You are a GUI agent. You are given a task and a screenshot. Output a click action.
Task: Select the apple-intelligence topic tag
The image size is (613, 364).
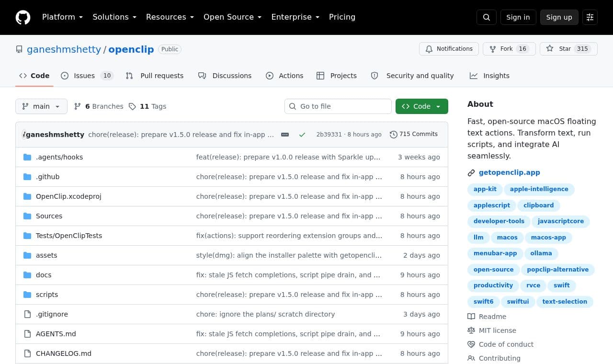tap(539, 189)
